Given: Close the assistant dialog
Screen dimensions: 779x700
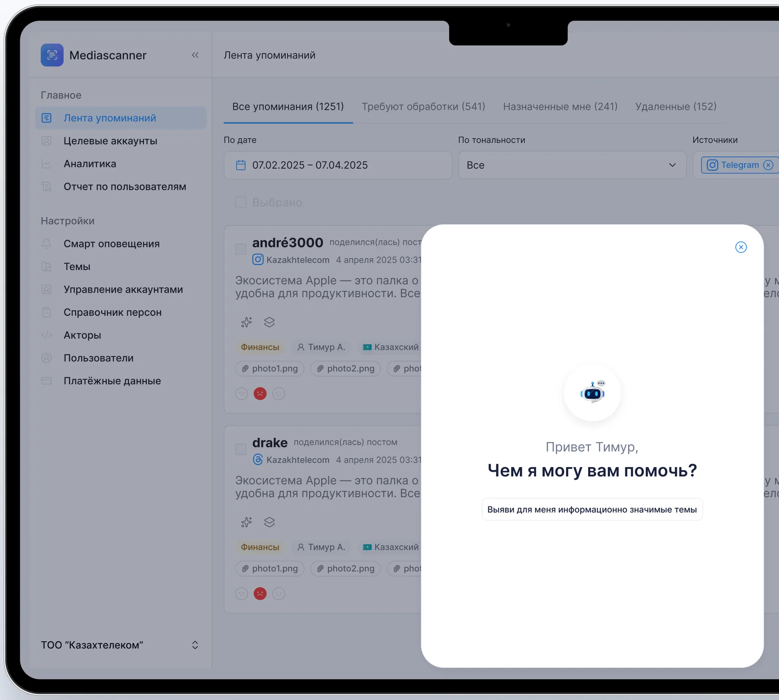Looking at the screenshot, I should (741, 247).
